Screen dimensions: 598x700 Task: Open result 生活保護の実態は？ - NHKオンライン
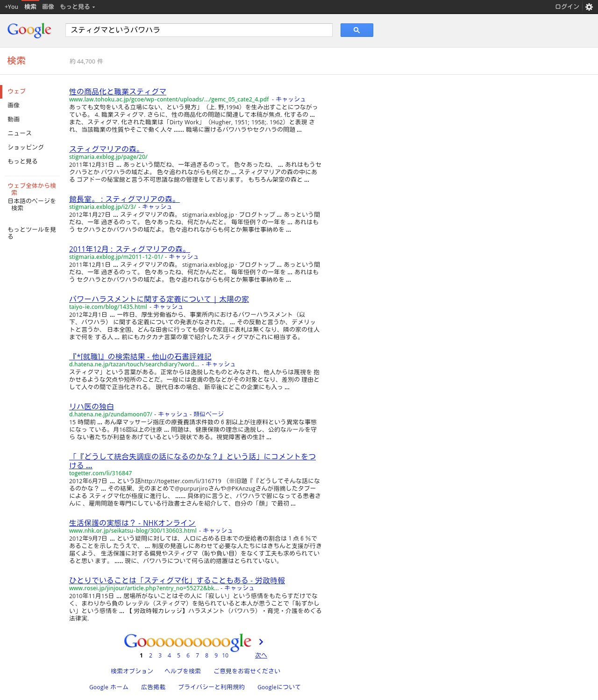pyautogui.click(x=132, y=523)
